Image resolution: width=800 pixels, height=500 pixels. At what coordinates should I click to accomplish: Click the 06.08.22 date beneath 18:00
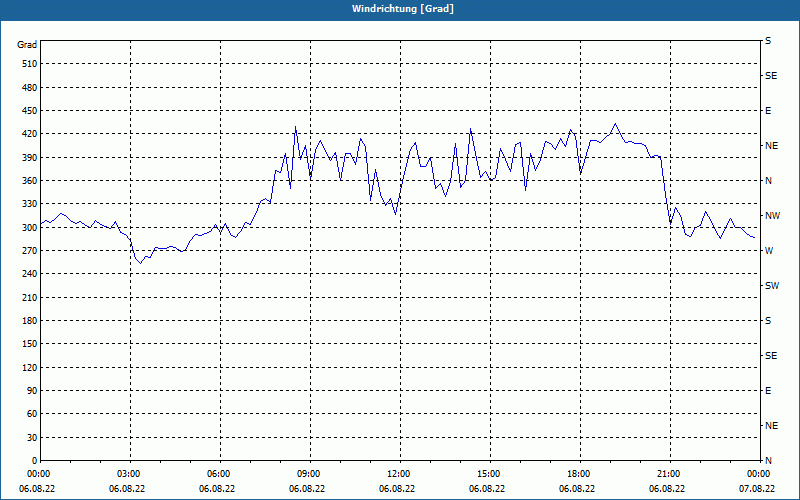tap(577, 489)
